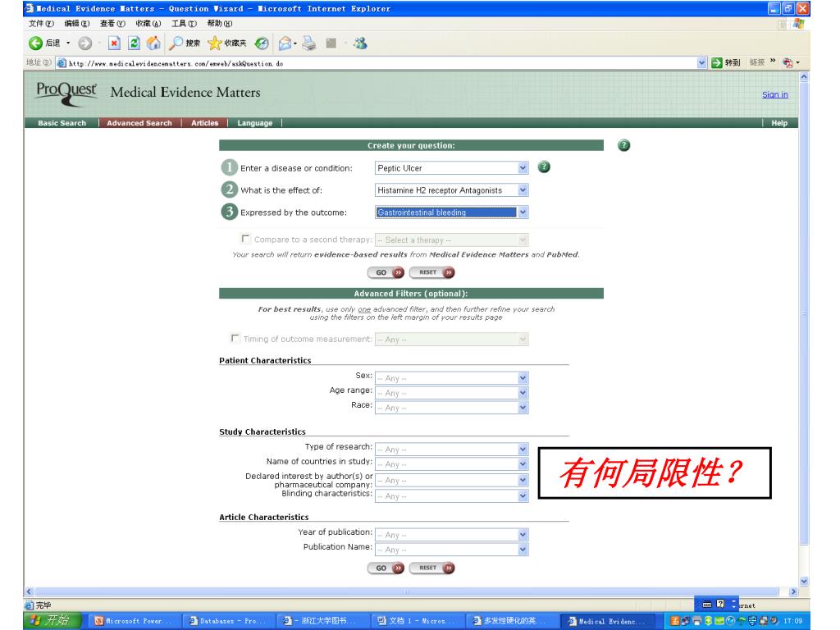The image size is (840, 630).
Task: Open the Advanced Search tab
Action: [139, 123]
